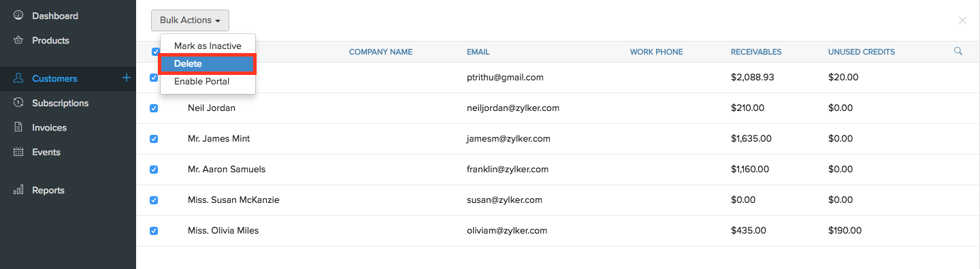Click the Invoices document icon
The image size is (980, 269).
point(18,127)
